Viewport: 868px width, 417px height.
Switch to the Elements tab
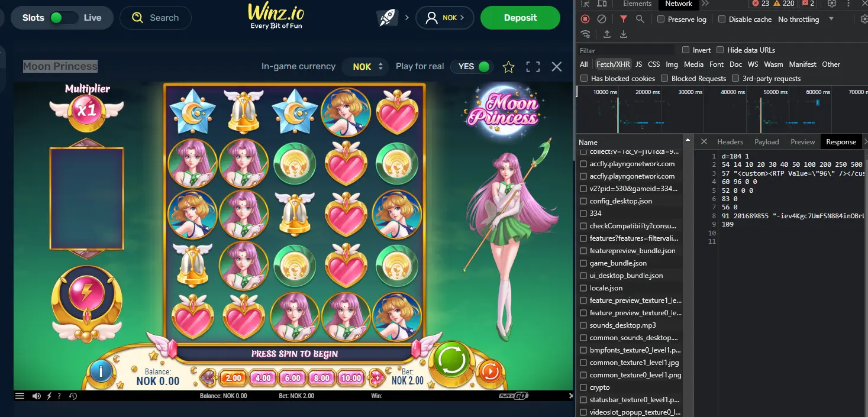click(637, 4)
